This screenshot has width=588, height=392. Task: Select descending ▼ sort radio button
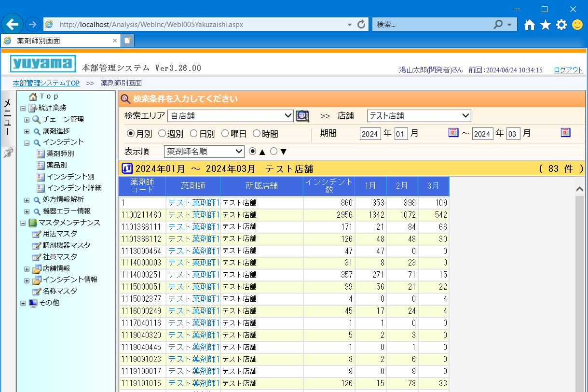click(274, 151)
